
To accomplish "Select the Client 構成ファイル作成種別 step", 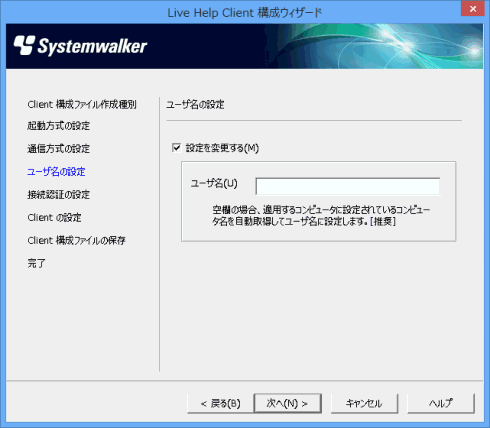I will pos(82,104).
